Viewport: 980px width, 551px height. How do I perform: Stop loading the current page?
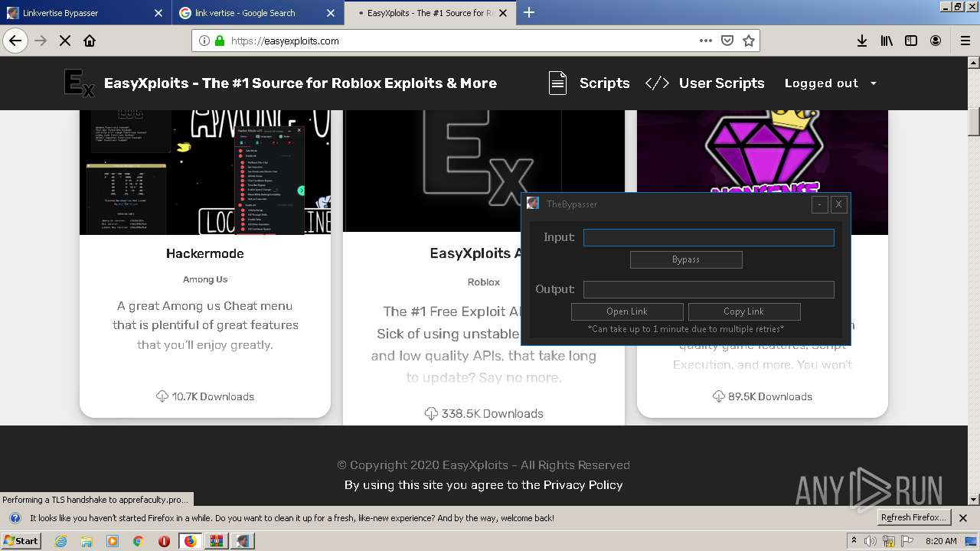point(65,41)
